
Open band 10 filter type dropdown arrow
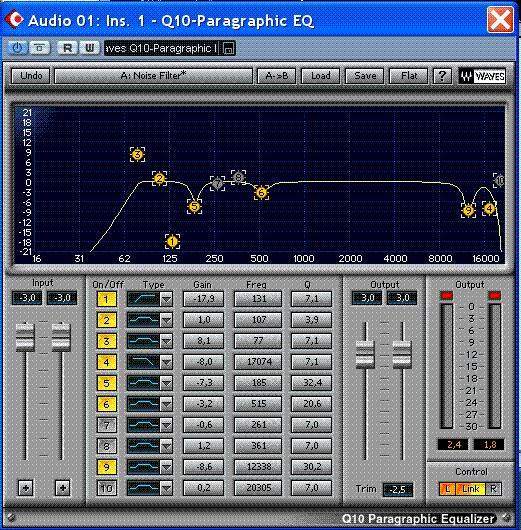pos(166,488)
